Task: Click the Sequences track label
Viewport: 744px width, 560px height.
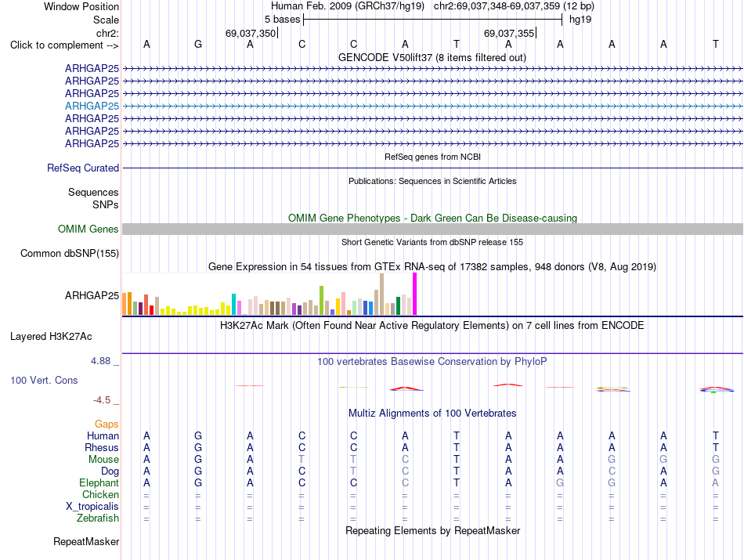Action: [93, 192]
